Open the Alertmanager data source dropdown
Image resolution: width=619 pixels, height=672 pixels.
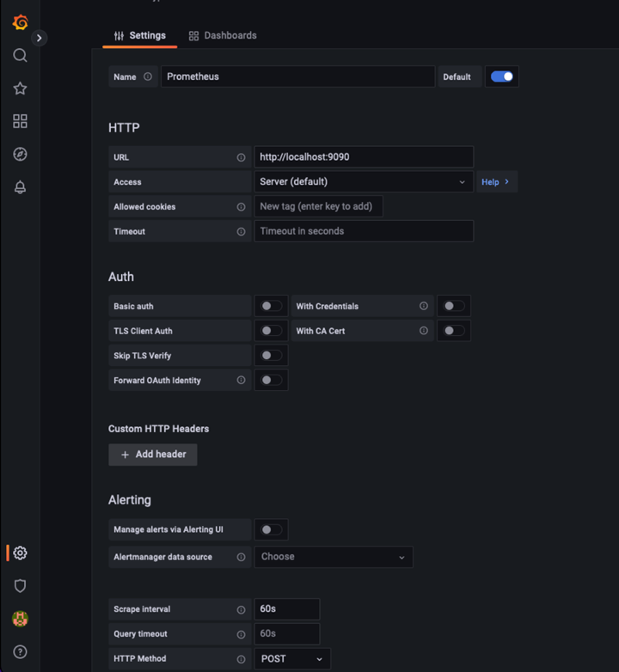[333, 557]
